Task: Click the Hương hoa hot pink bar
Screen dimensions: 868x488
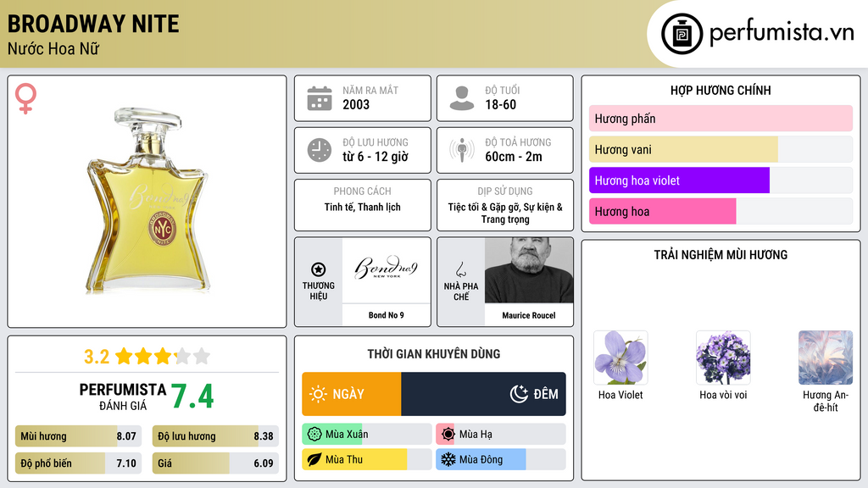Action: (x=663, y=211)
